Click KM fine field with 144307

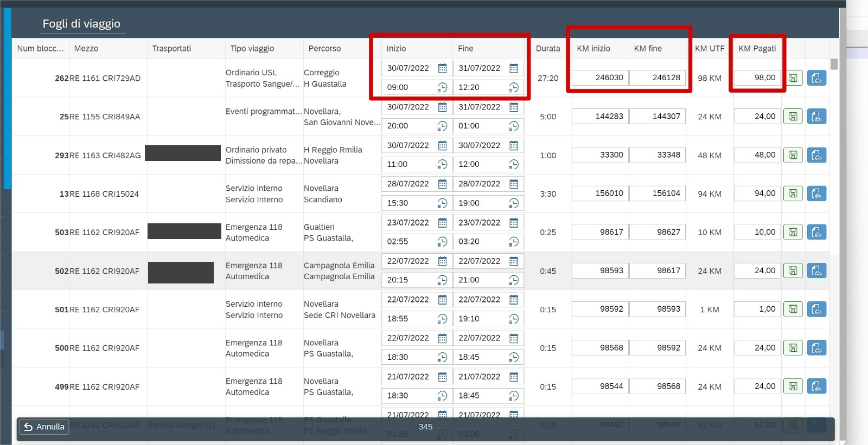(657, 117)
